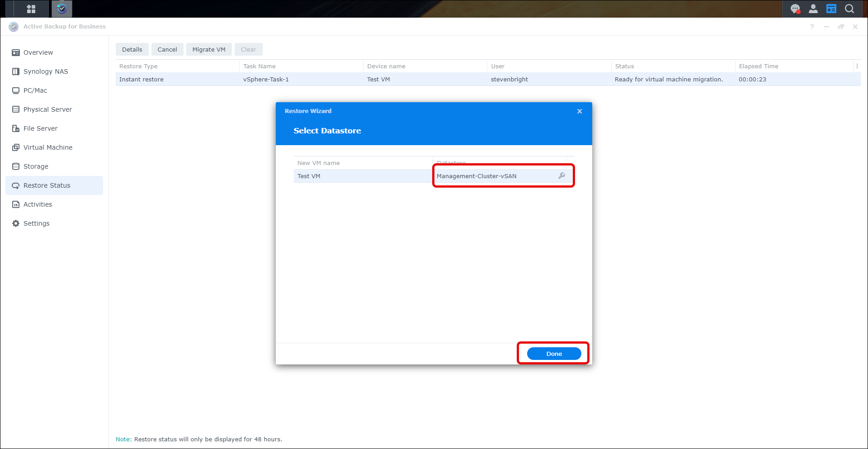Screen dimensions: 868x449
Task: Open the notifications chat bubble icon
Action: tap(795, 9)
